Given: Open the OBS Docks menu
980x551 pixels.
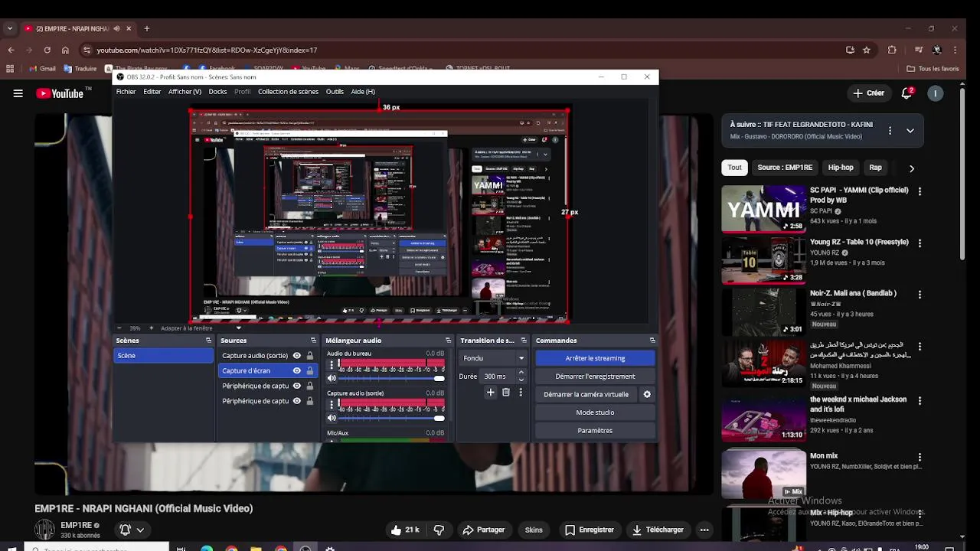Looking at the screenshot, I should pyautogui.click(x=217, y=92).
